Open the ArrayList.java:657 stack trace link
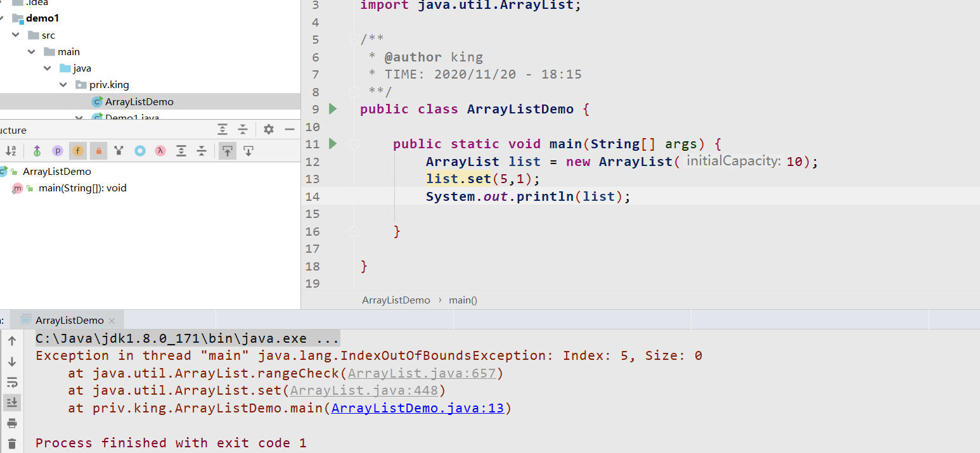980x453 pixels. [422, 374]
